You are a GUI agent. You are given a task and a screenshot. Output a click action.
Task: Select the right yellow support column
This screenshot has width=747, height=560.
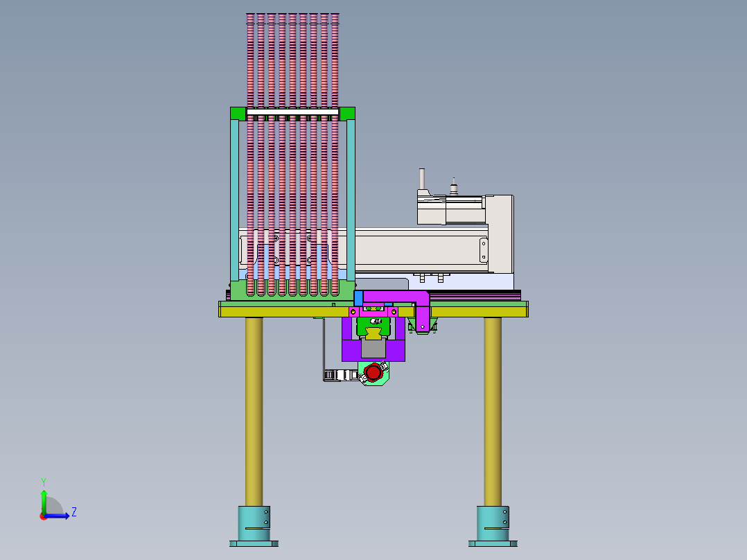493,412
